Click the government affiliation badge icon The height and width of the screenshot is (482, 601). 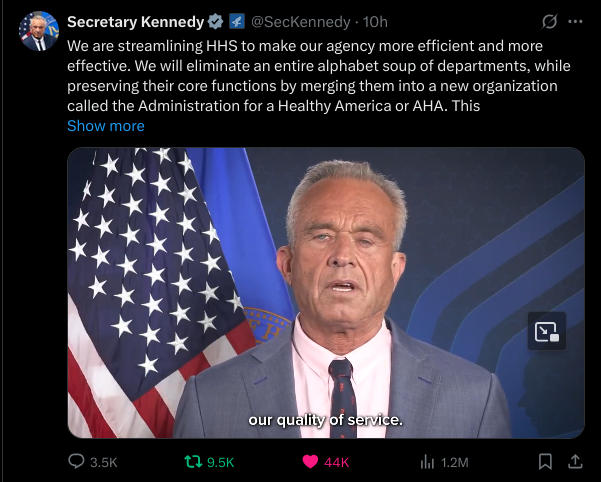tap(237, 21)
